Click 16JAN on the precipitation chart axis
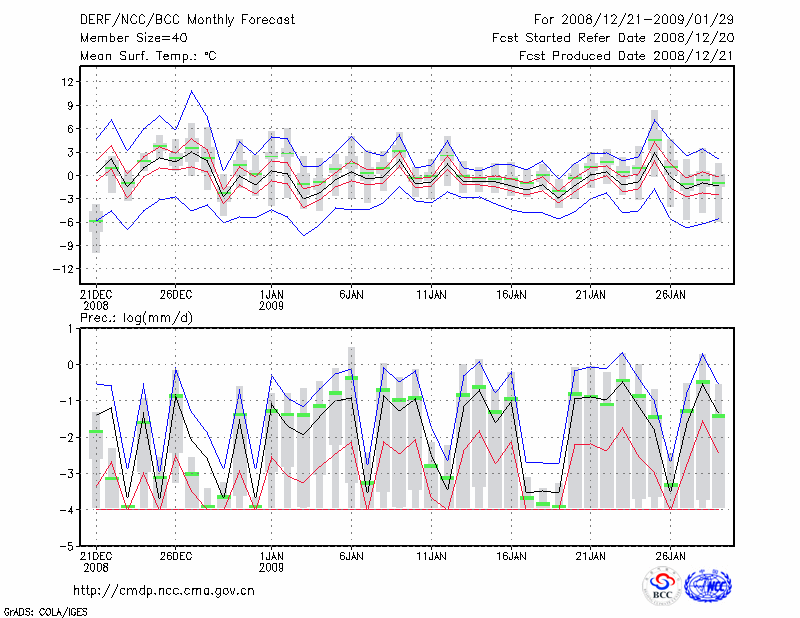This screenshot has height=618, width=800. point(511,555)
